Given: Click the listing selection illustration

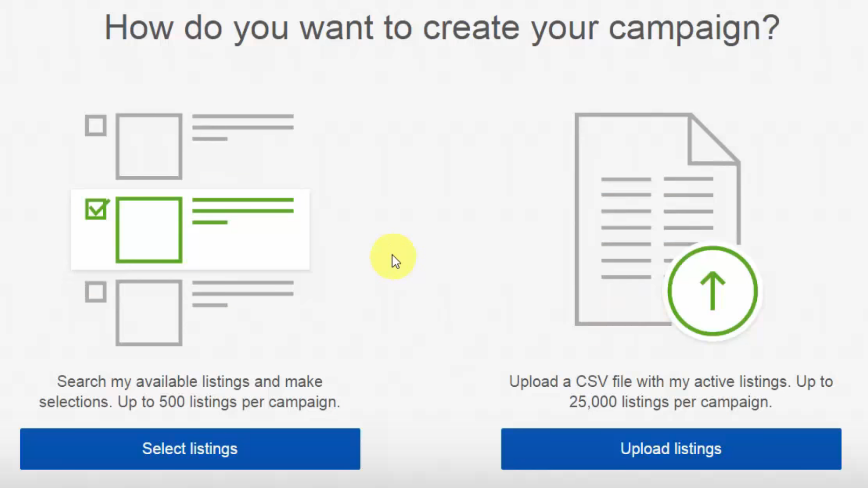Looking at the screenshot, I should pyautogui.click(x=190, y=229).
